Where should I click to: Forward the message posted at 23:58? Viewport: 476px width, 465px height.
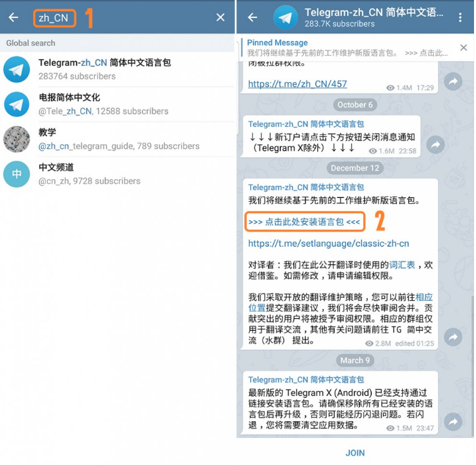pos(436,145)
